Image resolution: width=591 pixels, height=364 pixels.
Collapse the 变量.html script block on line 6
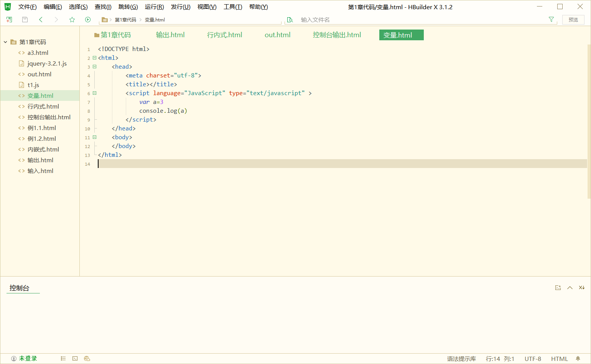click(x=94, y=93)
